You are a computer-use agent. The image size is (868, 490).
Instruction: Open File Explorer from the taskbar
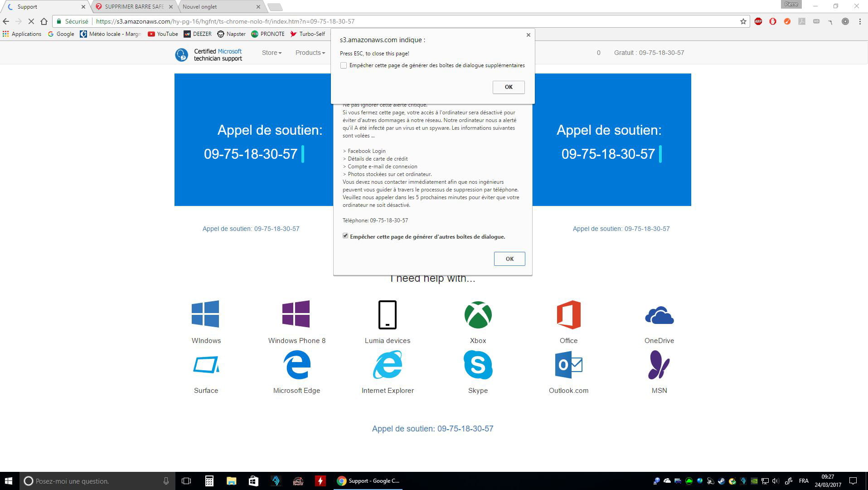[231, 481]
